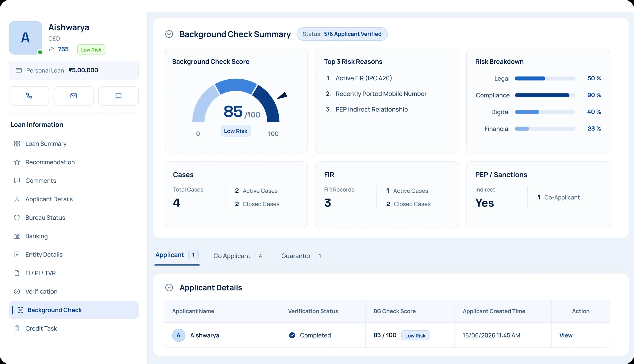
Task: Click the phone call icon button
Action: [x=29, y=96]
